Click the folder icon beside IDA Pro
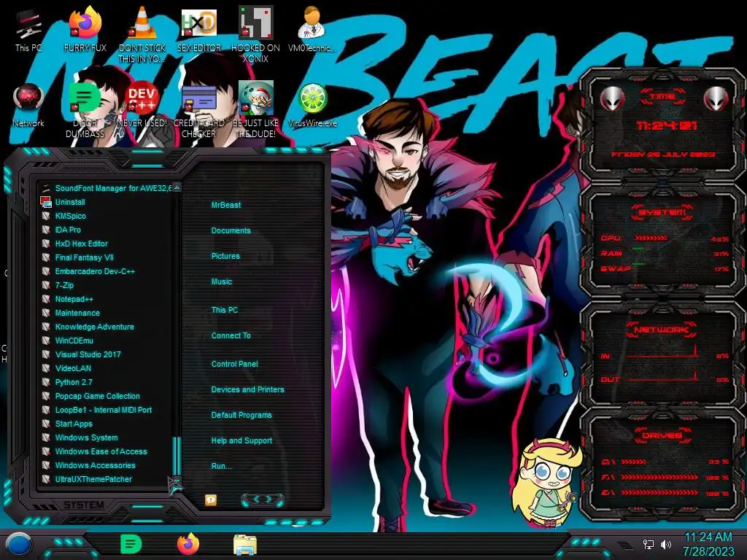 (46, 230)
